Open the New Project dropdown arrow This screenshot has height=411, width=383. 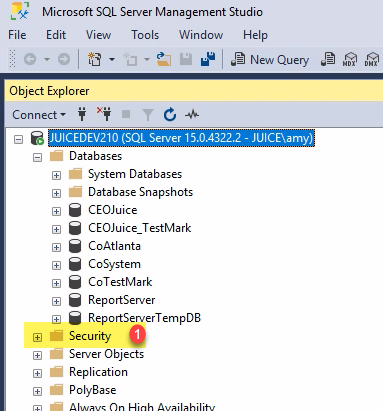[x=112, y=60]
